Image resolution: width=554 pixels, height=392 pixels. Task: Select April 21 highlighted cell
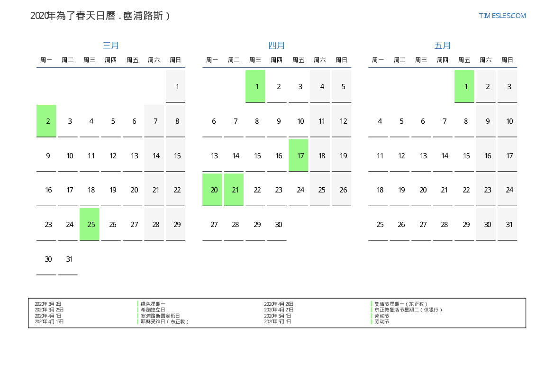click(234, 190)
